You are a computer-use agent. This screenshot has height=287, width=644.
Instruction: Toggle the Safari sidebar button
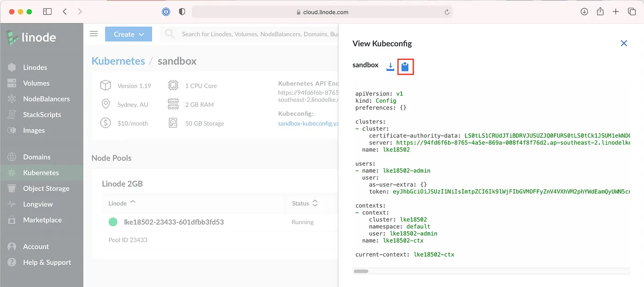(x=47, y=12)
